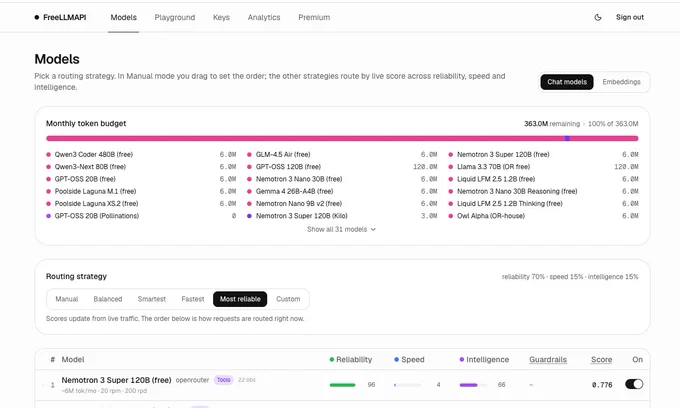Click Nemotron 3 Nano 30B Reasoning (free) entry
This screenshot has width=680, height=408.
[x=517, y=191]
